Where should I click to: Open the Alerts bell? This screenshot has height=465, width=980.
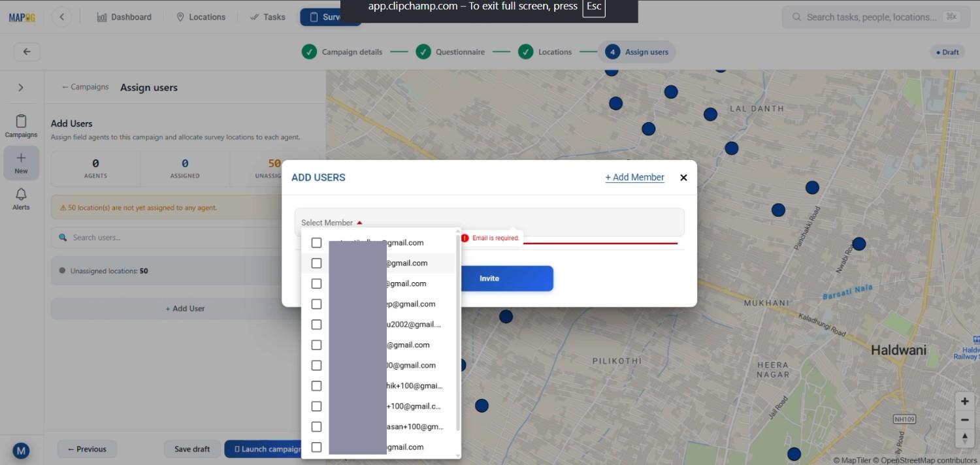[21, 199]
